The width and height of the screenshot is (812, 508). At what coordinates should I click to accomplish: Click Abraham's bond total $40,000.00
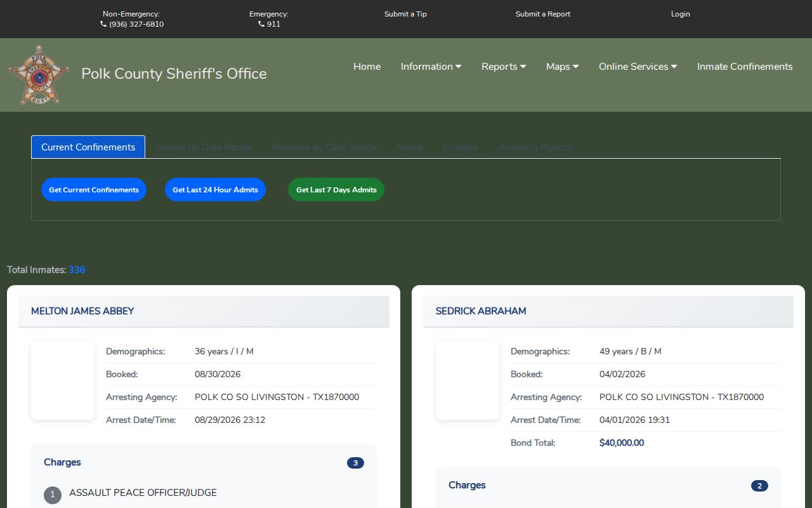click(x=622, y=443)
